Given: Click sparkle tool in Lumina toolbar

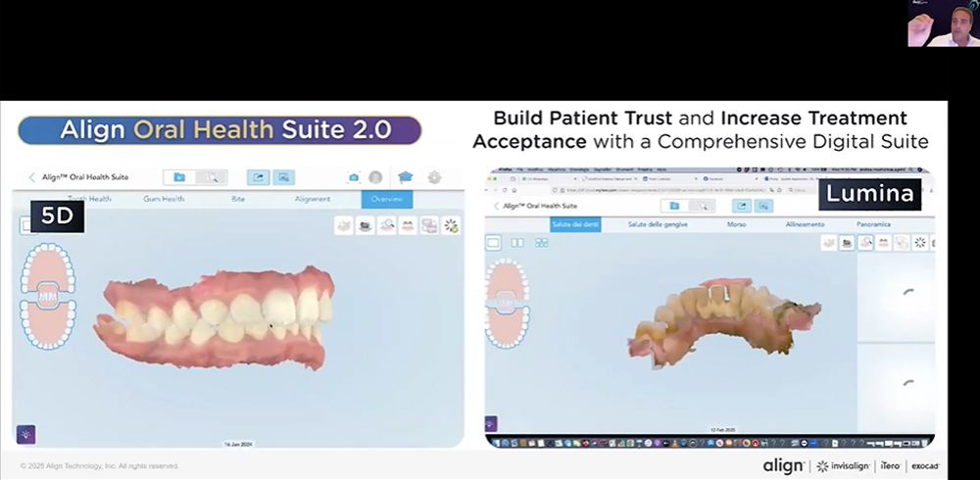Looking at the screenshot, I should 920,243.
